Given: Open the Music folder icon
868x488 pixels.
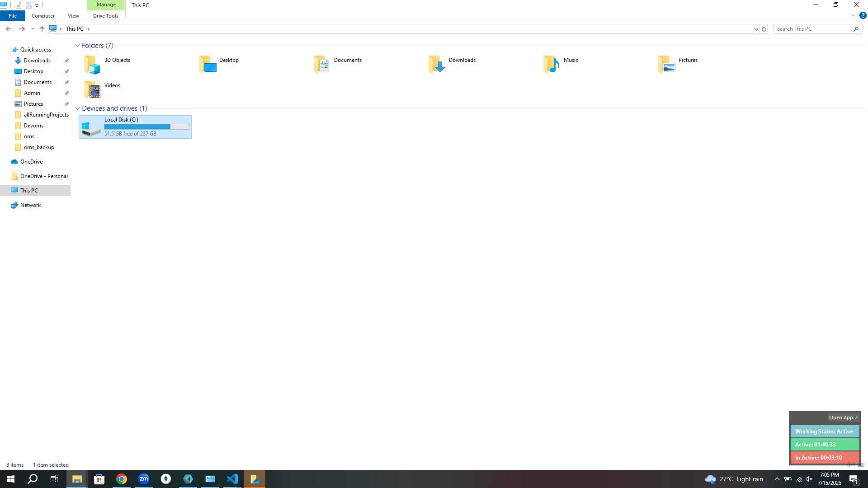Looking at the screenshot, I should (552, 65).
